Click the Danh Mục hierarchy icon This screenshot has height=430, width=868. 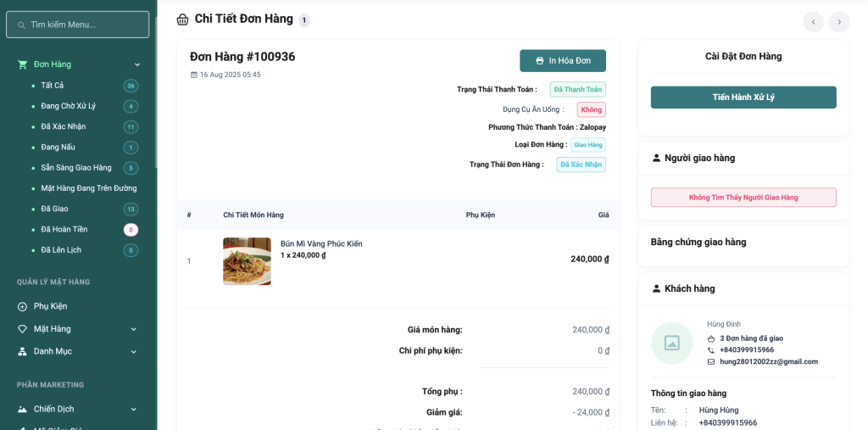pyautogui.click(x=23, y=351)
